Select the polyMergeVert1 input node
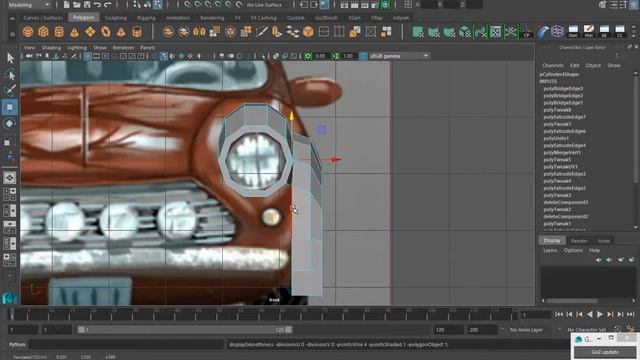640x360 pixels. pos(562,152)
